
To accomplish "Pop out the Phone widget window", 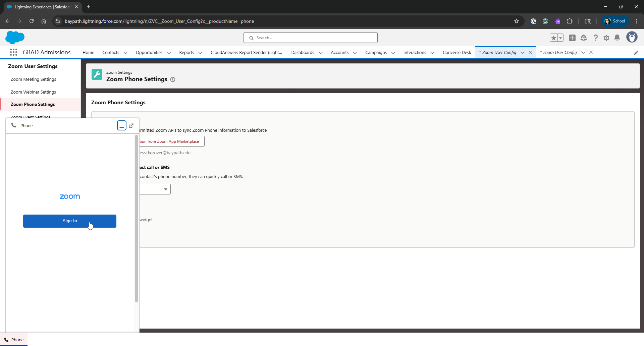I will pos(131,126).
